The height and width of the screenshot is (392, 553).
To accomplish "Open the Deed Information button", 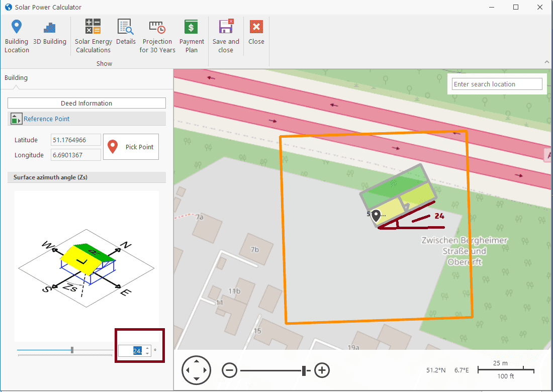I will 86,103.
